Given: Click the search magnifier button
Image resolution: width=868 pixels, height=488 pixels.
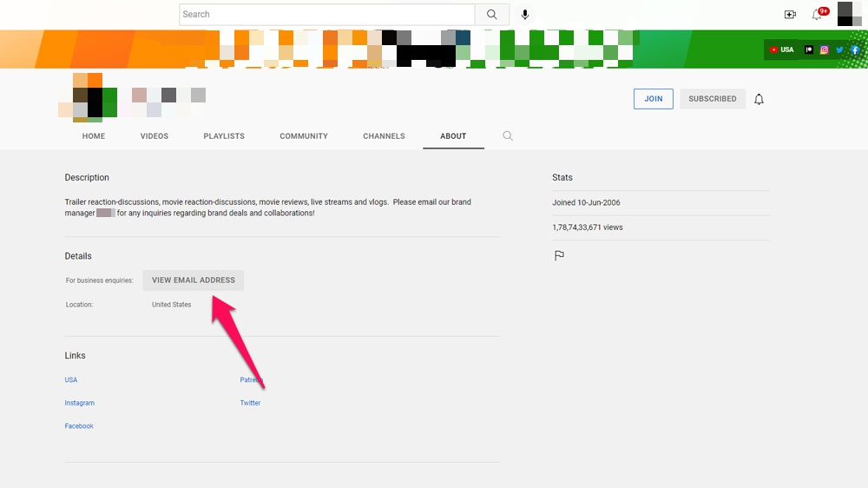Looking at the screenshot, I should 491,15.
